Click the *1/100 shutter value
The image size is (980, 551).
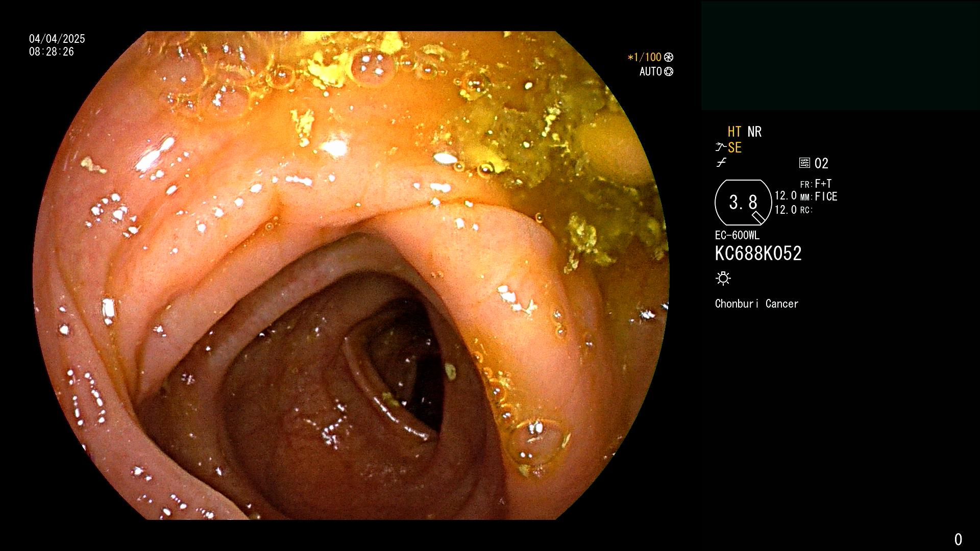tap(645, 57)
